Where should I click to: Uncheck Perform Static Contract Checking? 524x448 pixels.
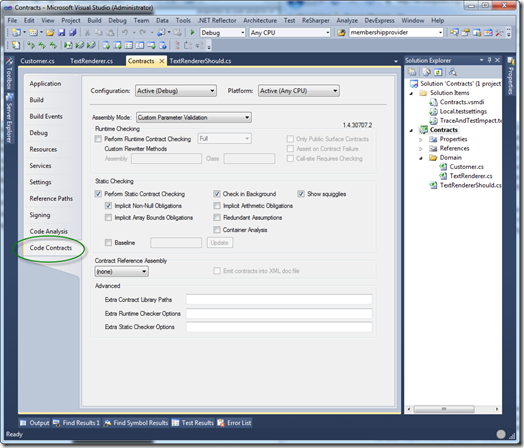tap(98, 194)
